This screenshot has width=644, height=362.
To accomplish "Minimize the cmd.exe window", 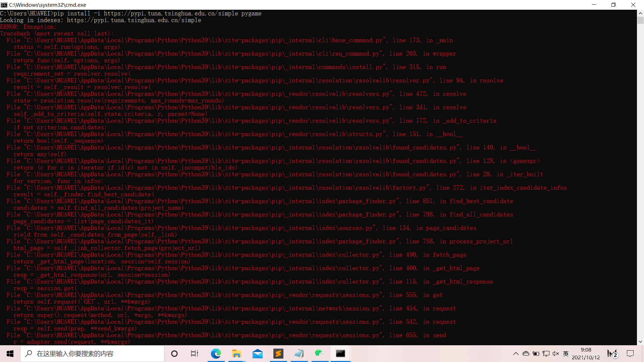I will pyautogui.click(x=594, y=5).
